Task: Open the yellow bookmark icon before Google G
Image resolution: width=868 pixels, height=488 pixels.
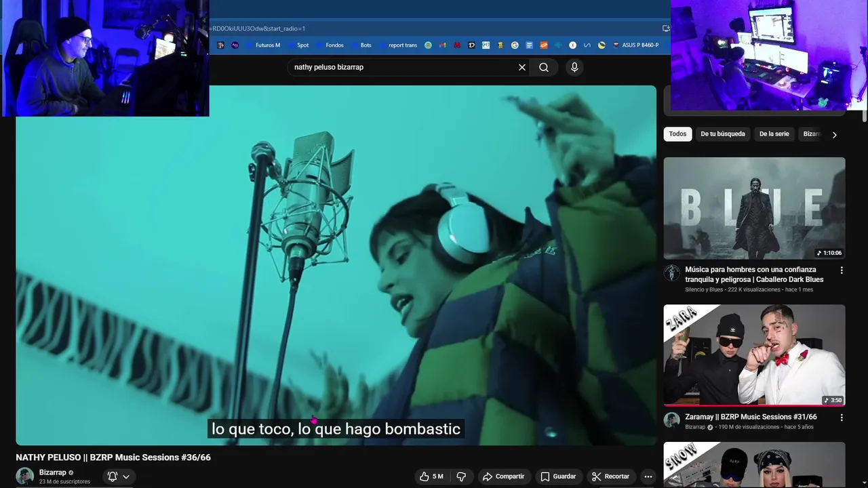Action: 500,45
